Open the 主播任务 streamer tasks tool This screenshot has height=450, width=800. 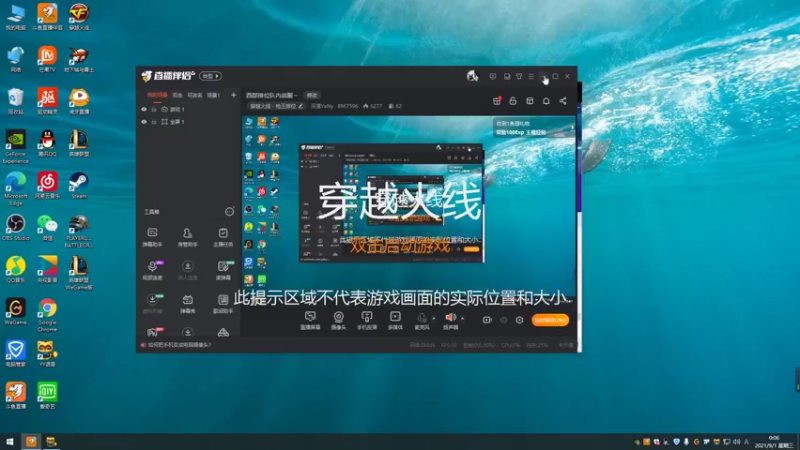click(223, 237)
